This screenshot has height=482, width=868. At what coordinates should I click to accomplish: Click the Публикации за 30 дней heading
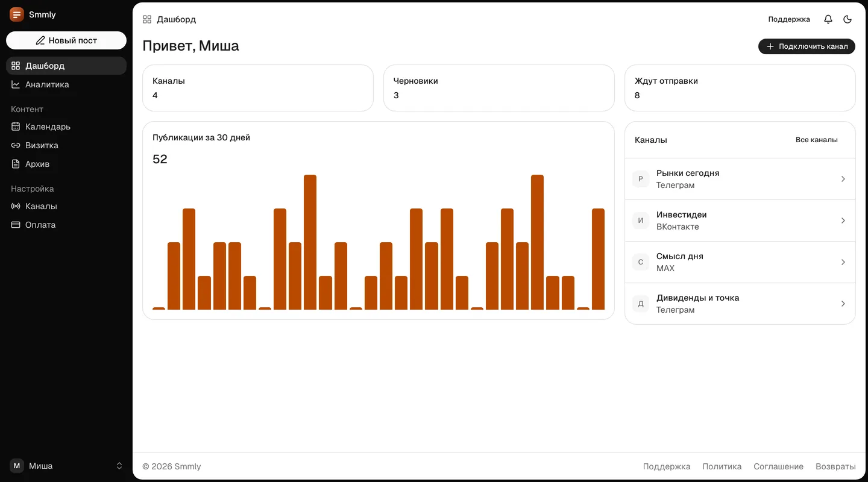[201, 137]
